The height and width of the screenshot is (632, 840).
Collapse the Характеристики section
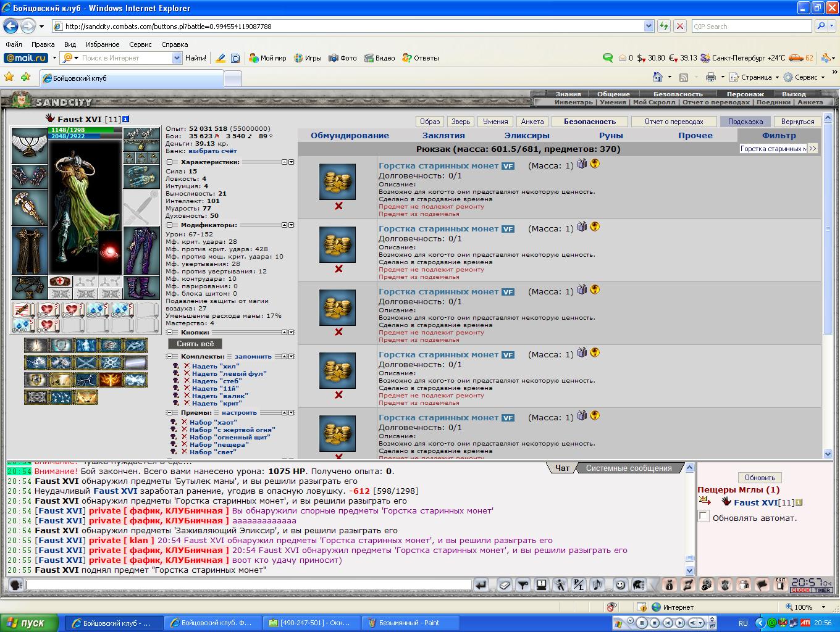(x=170, y=162)
